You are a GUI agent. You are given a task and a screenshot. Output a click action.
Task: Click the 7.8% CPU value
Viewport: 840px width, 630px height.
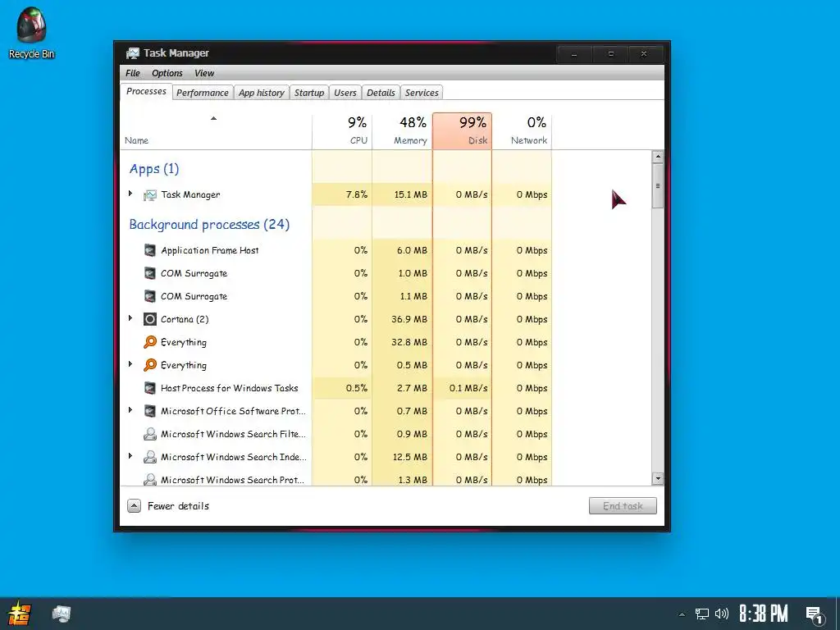pos(357,195)
